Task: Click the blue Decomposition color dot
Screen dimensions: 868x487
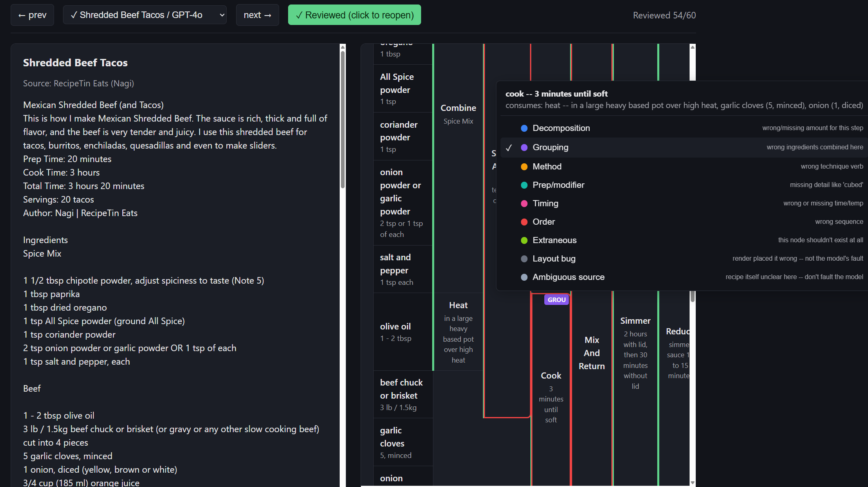Action: 524,128
